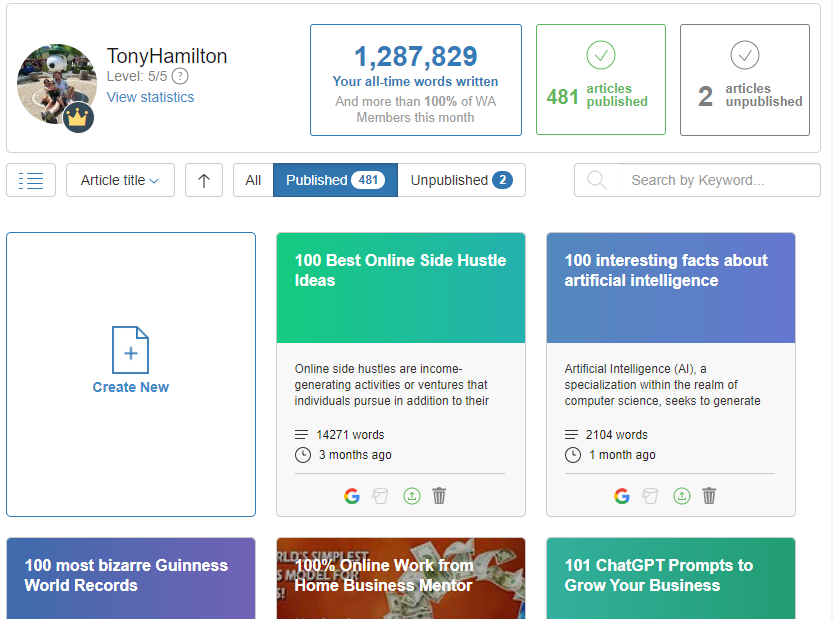This screenshot has width=833, height=619.
Task: Switch to list view layout
Action: pos(31,180)
